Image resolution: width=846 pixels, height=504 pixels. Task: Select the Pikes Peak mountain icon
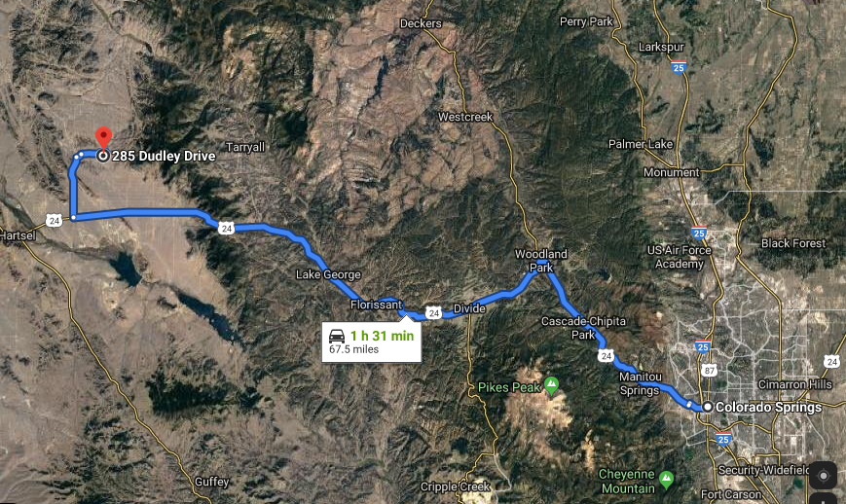551,385
